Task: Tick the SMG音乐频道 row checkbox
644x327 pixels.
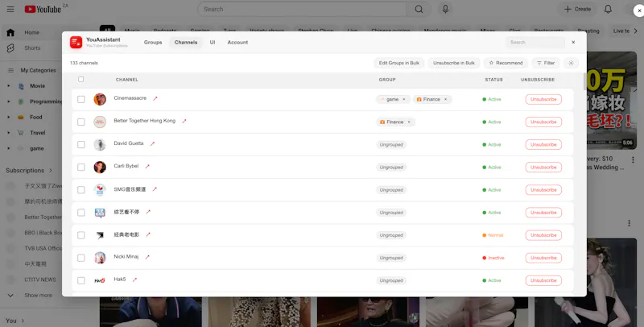Action: coord(81,190)
